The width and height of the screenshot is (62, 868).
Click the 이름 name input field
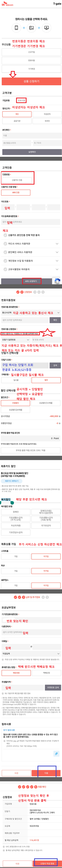click(x=31, y=135)
